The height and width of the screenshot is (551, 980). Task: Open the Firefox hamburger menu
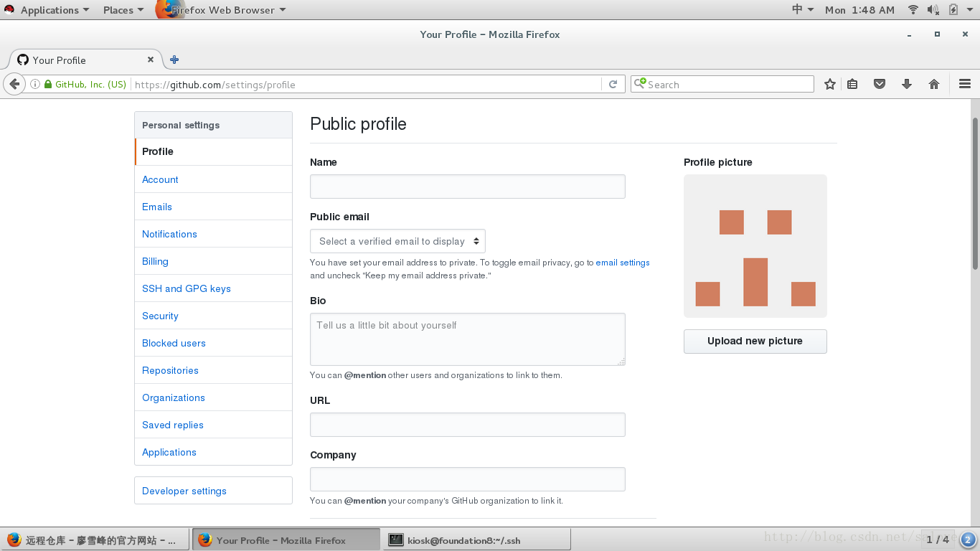(x=965, y=84)
